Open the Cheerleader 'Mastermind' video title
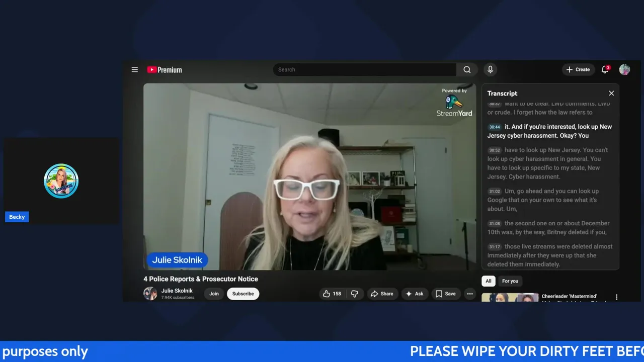 (x=569, y=297)
